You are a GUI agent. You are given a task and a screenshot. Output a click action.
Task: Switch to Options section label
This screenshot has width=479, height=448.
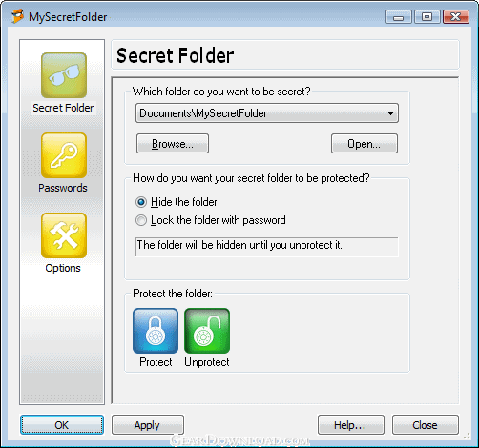[x=63, y=268]
